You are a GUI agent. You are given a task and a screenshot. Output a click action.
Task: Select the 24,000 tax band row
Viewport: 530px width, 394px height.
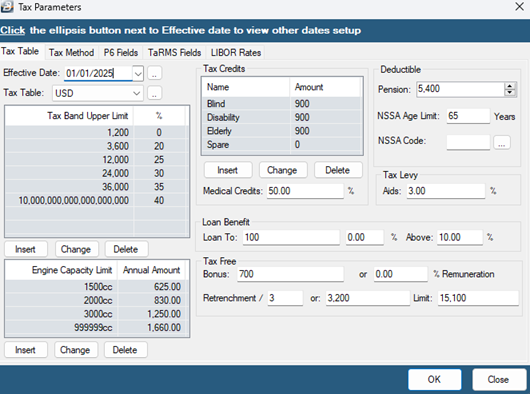(x=96, y=173)
